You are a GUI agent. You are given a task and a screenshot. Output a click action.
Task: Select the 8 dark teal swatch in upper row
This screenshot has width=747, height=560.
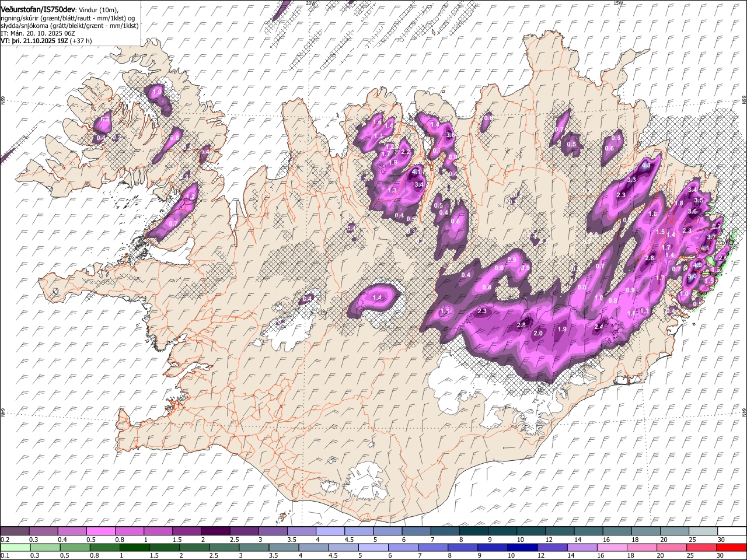pos(473,531)
